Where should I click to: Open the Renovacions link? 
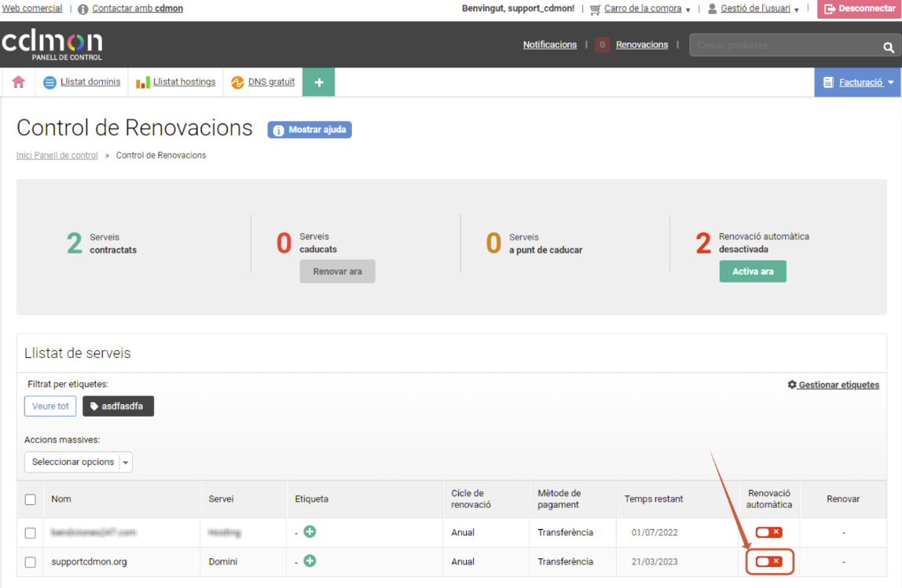coord(642,45)
